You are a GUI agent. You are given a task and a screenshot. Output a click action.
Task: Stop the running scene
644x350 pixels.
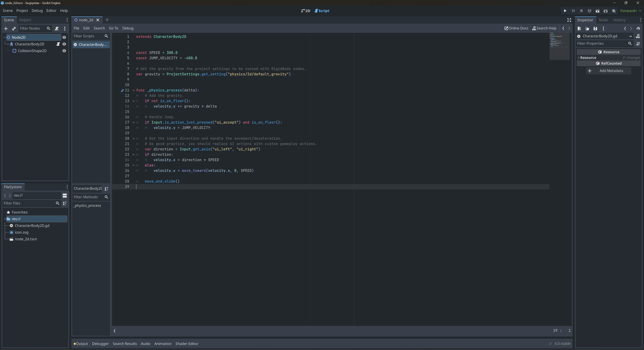(581, 11)
